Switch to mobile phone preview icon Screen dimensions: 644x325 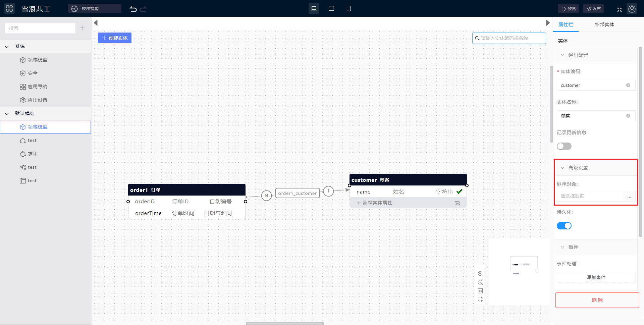coord(349,8)
